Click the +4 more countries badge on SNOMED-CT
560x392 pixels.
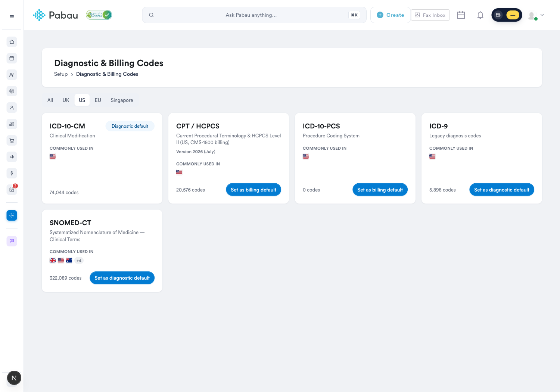tap(79, 261)
